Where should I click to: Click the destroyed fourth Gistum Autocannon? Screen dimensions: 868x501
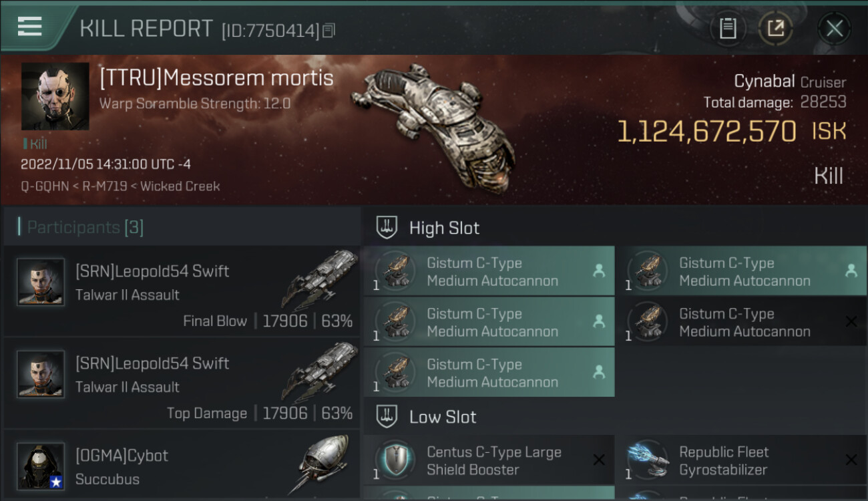tap(741, 322)
